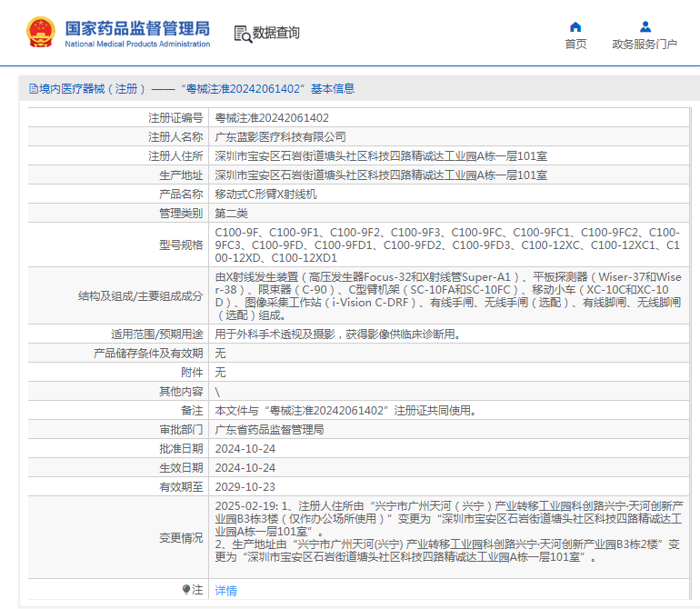Click the backslash value in 其他内容 row

pos(217,392)
